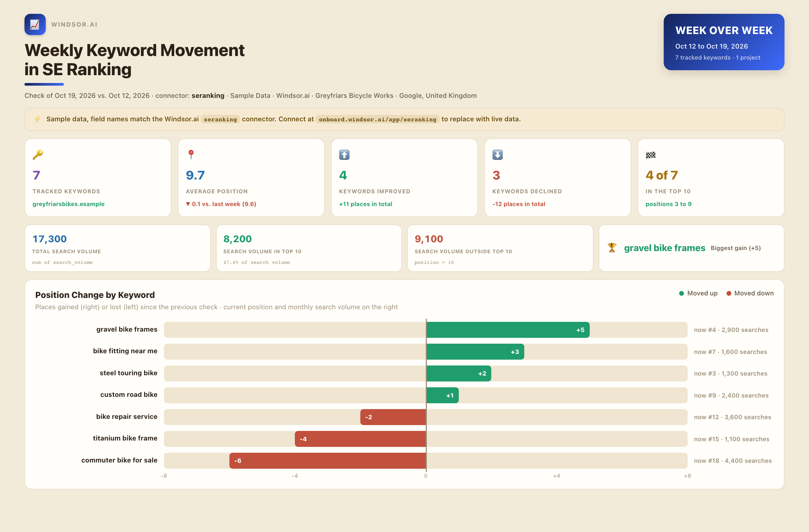Click 'now #18 · 4,400 searches' text
Viewport: 809px width, 532px height.
click(x=733, y=461)
